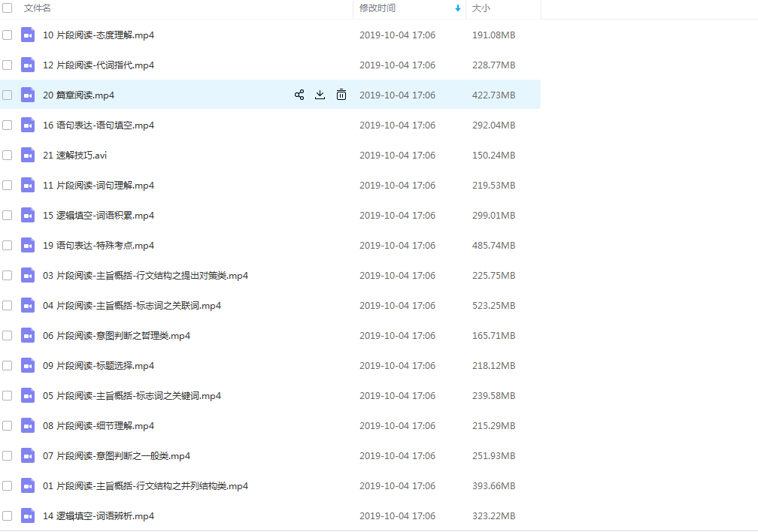Click the video icon of 03 片段阅读-主旨概括-行文结构之提出对策类.mp4
The image size is (758, 532).
28,275
